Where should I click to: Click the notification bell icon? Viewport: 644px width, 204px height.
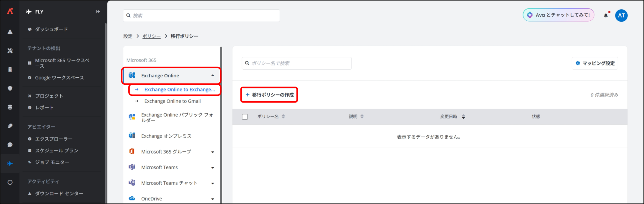(x=606, y=15)
